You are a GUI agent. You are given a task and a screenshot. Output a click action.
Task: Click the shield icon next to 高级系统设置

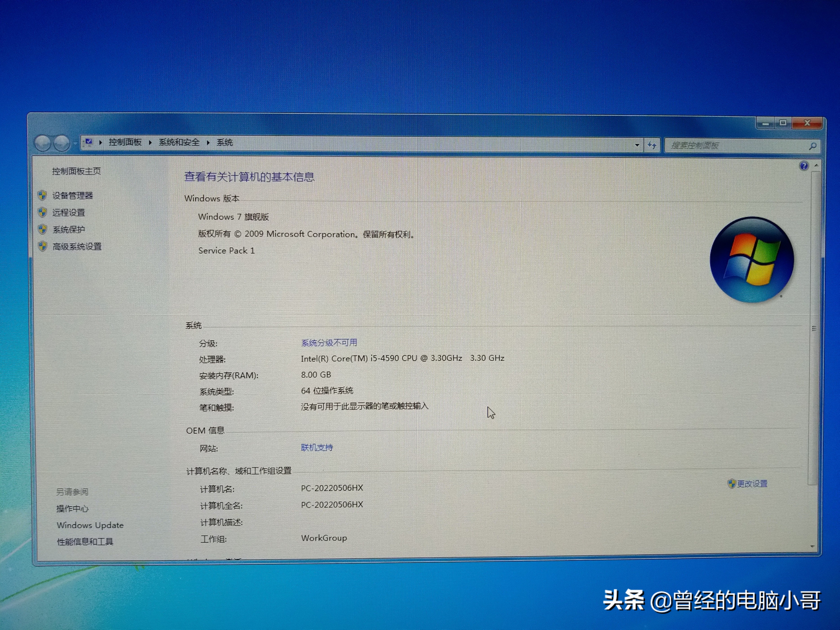(x=42, y=246)
